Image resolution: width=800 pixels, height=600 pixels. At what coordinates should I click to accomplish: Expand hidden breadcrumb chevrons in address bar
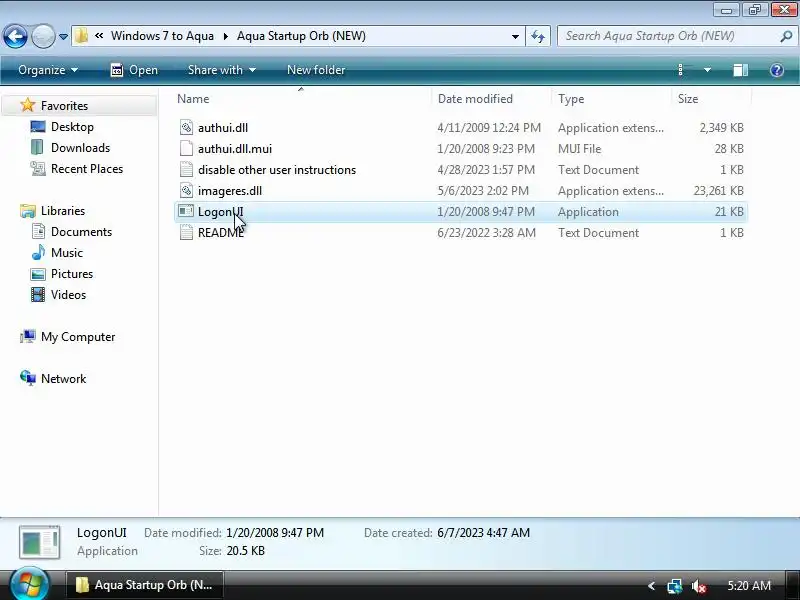(99, 36)
